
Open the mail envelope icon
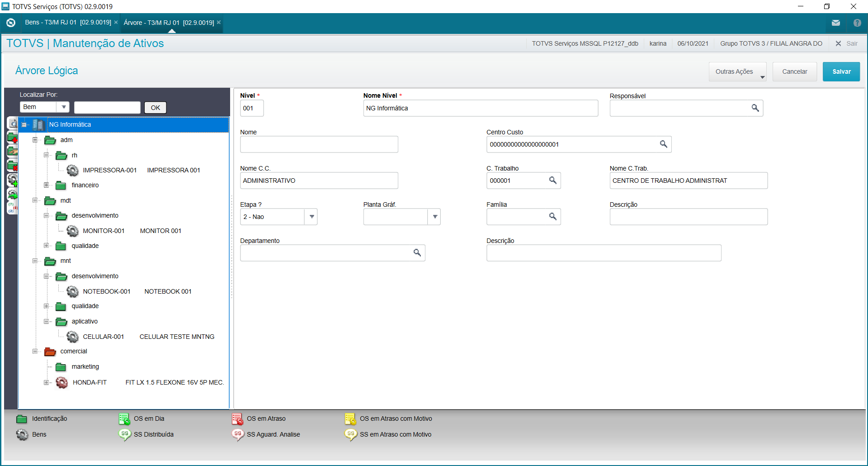click(x=836, y=23)
